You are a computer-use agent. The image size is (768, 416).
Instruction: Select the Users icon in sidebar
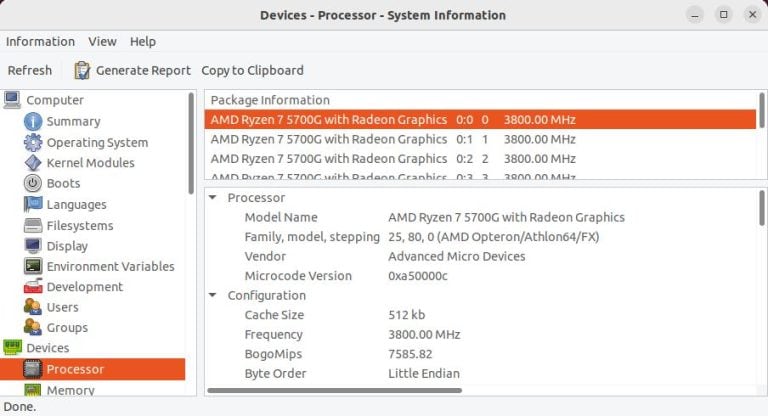click(33, 307)
